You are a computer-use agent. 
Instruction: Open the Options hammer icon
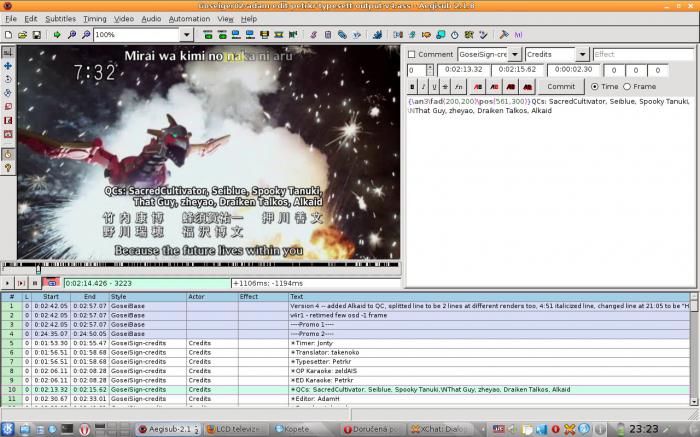(504, 35)
